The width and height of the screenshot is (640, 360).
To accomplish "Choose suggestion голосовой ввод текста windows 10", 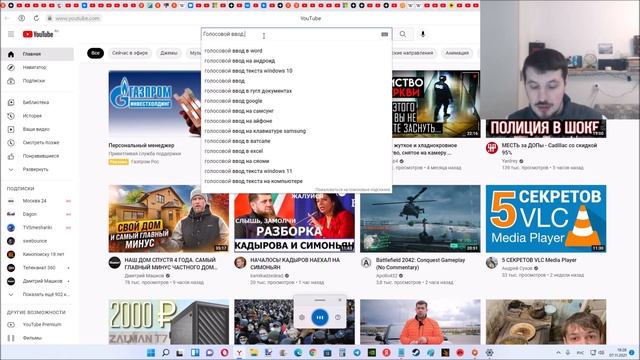I will (x=296, y=71).
